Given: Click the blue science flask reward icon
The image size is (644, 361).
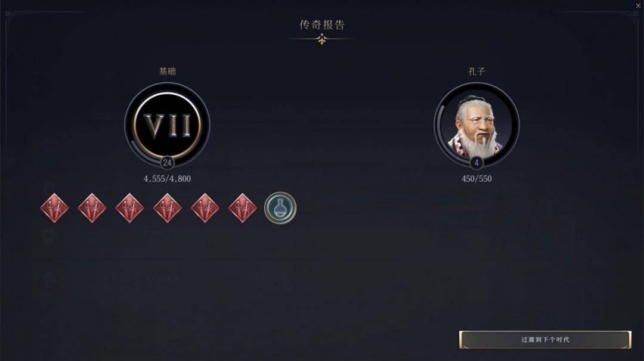Looking at the screenshot, I should tap(280, 208).
